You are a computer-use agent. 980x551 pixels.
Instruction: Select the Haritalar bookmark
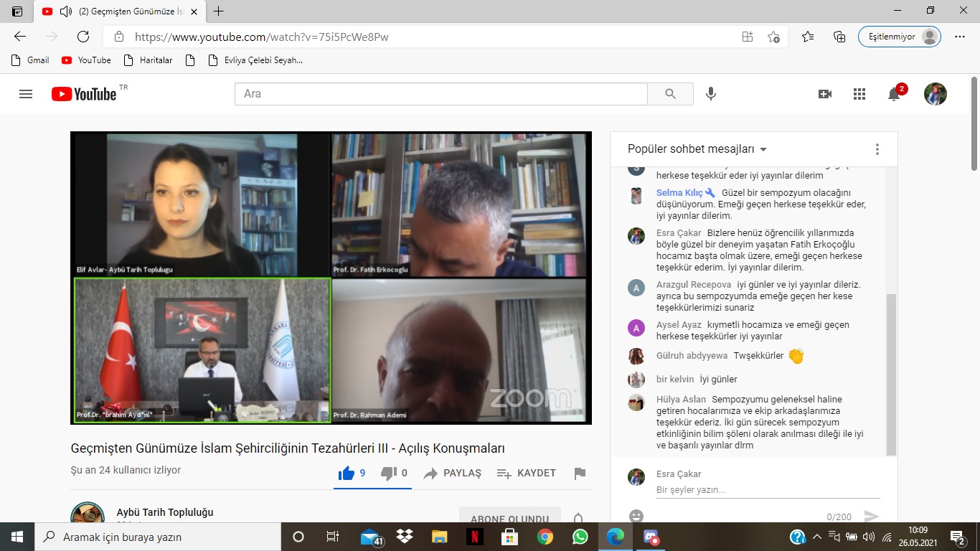[x=148, y=60]
